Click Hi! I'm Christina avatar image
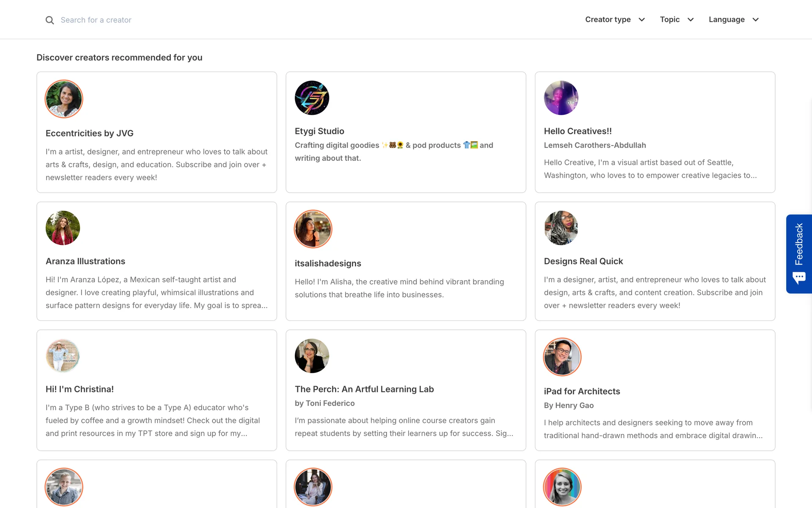 pyautogui.click(x=63, y=356)
